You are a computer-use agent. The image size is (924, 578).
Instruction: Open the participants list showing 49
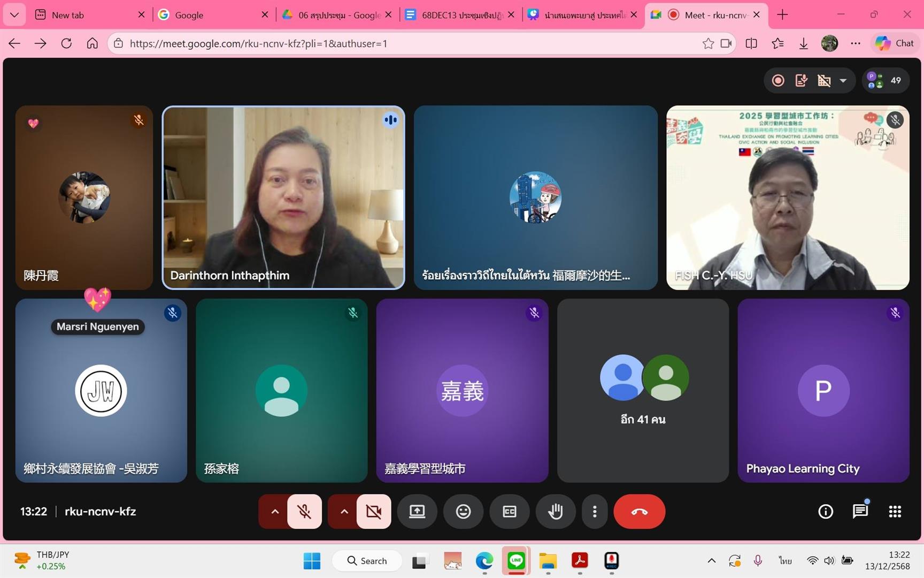pos(885,81)
